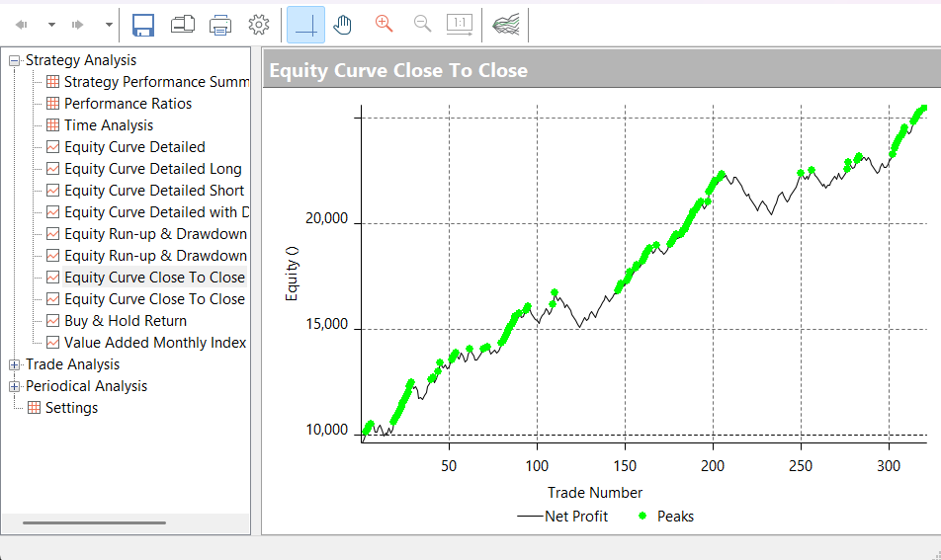The height and width of the screenshot is (560, 941).
Task: Save the report with the floppy disk icon
Action: click(x=142, y=25)
